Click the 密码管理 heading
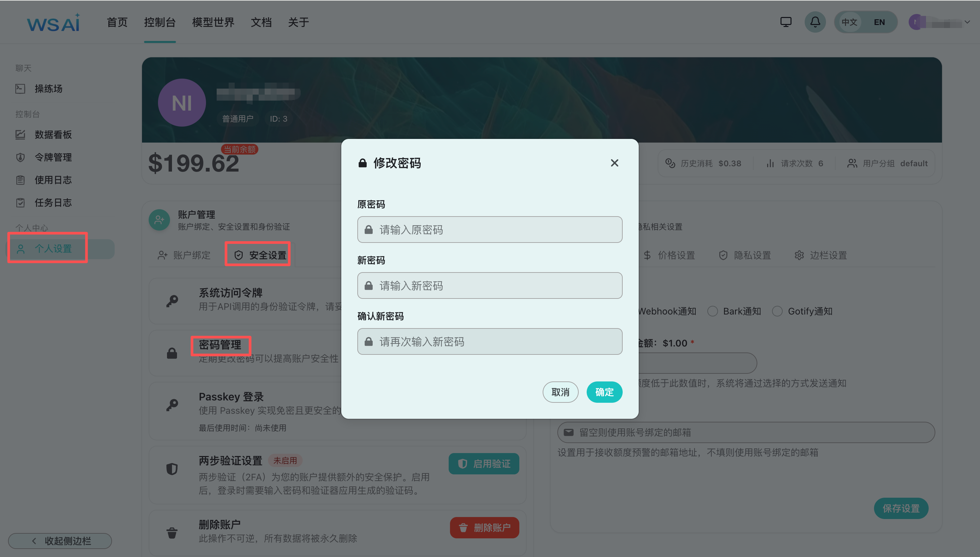Image resolution: width=980 pixels, height=557 pixels. pos(220,345)
